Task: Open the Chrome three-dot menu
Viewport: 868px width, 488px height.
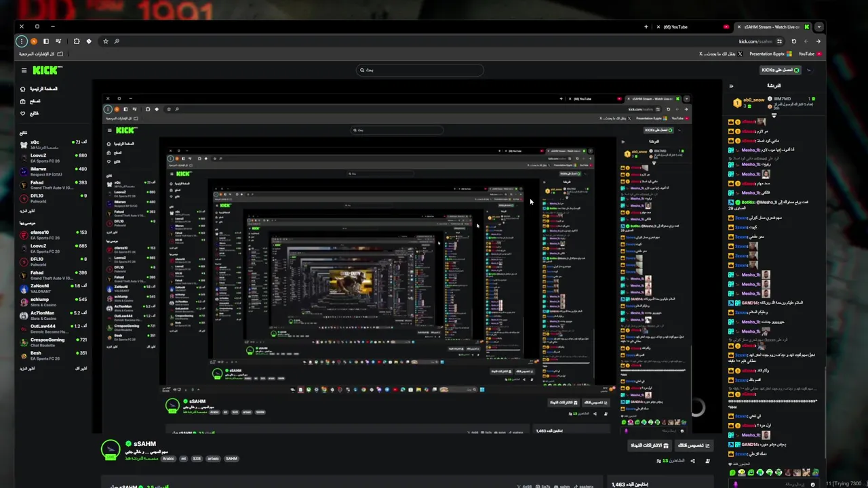Action: 22,41
